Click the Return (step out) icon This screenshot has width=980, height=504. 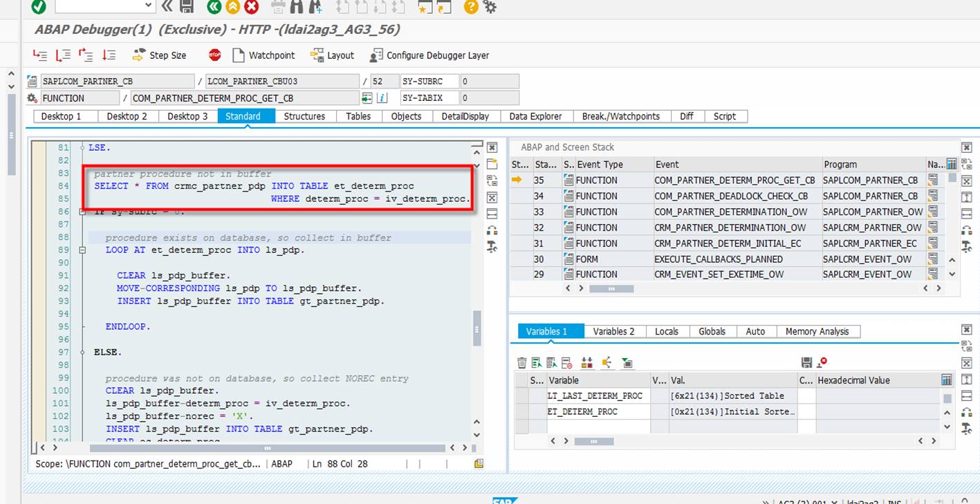86,55
